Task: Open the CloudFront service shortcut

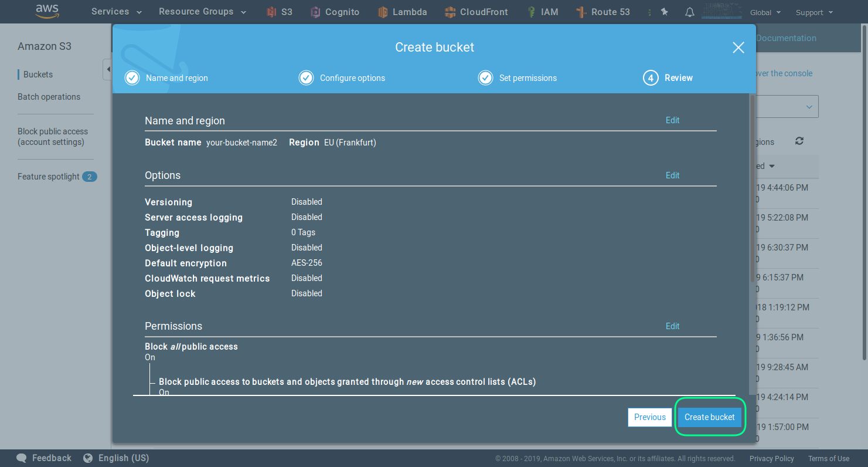Action: click(x=476, y=12)
